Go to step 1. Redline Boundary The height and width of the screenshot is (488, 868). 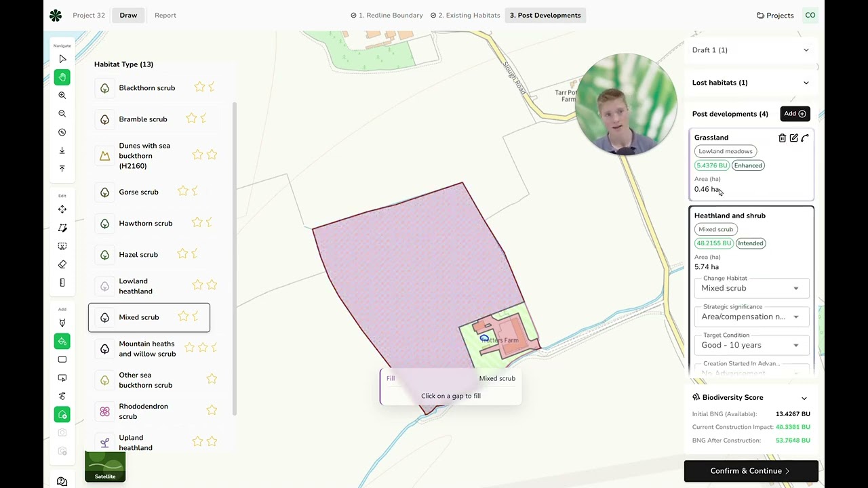(x=387, y=15)
